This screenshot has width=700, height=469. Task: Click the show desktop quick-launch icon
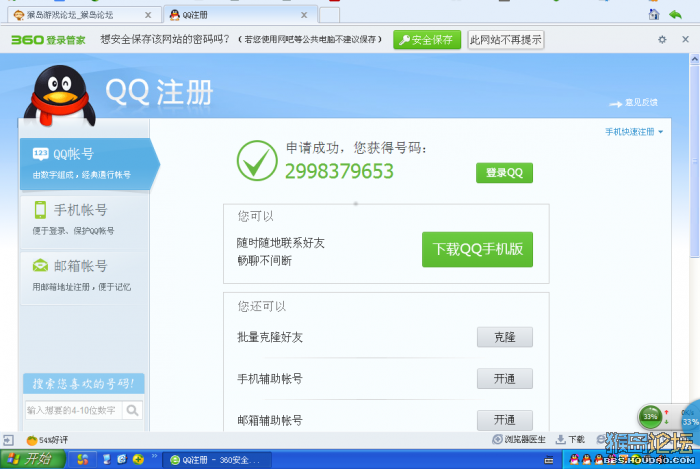click(106, 459)
